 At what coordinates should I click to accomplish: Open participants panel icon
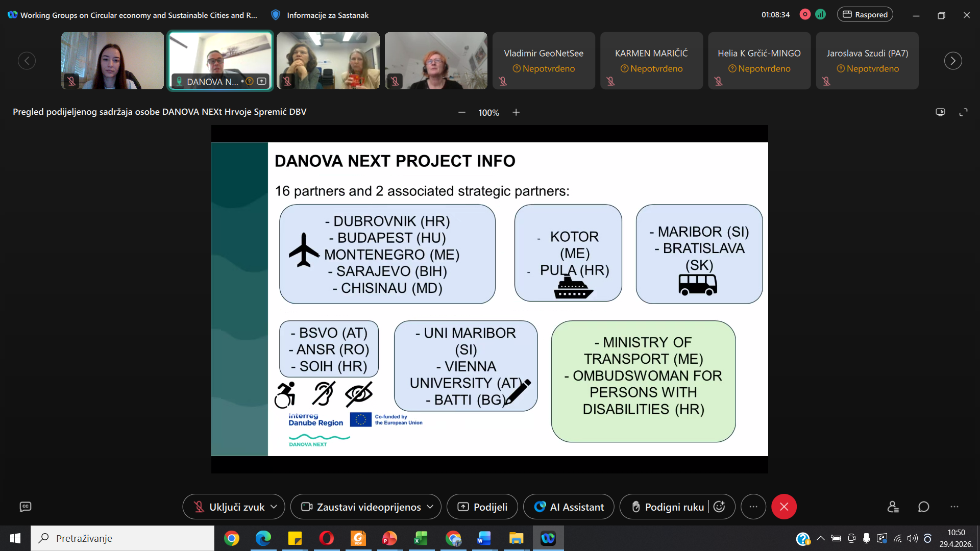893,507
